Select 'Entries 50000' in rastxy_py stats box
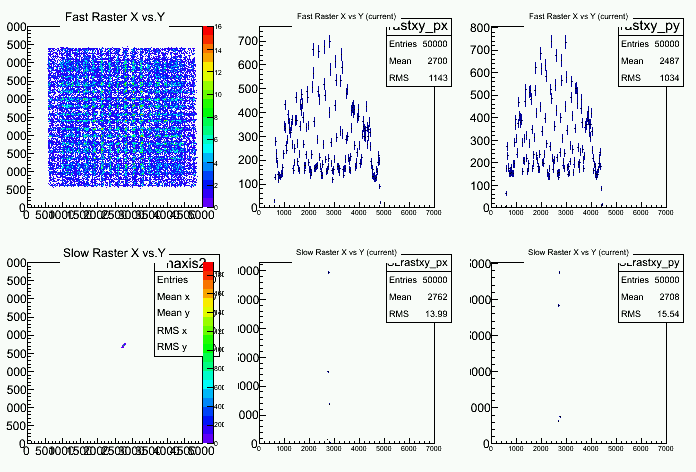The image size is (696, 472). click(x=651, y=44)
